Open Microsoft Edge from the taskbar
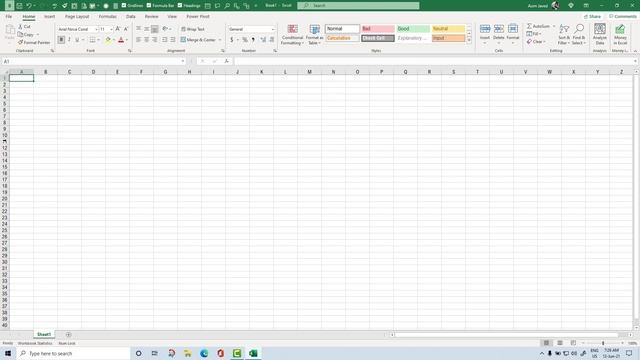This screenshot has height=360, width=640. coord(204,353)
